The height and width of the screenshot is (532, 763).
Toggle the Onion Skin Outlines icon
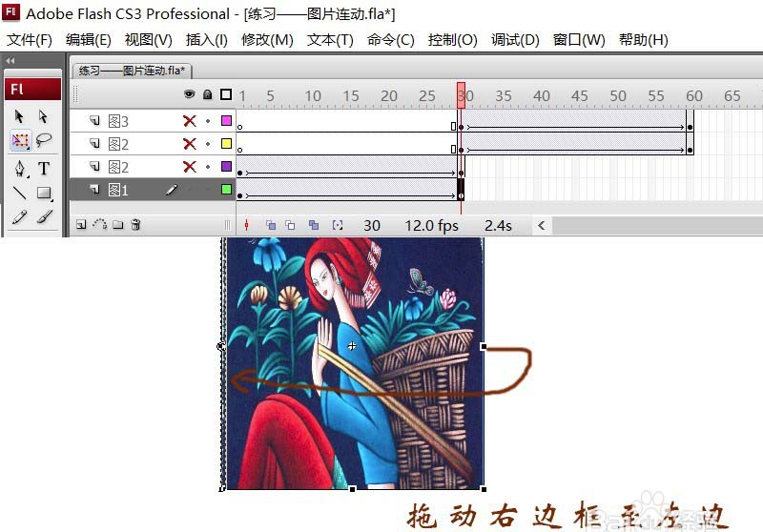click(290, 225)
